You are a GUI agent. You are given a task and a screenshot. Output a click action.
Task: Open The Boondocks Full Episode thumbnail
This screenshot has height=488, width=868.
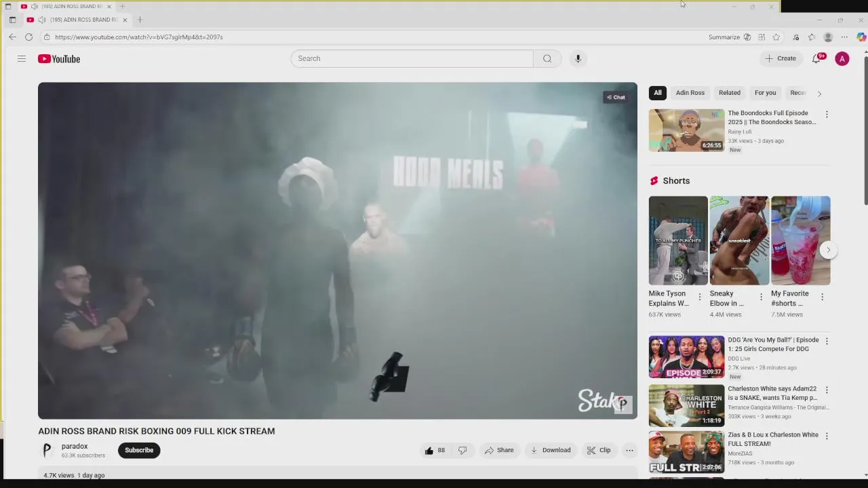(686, 130)
